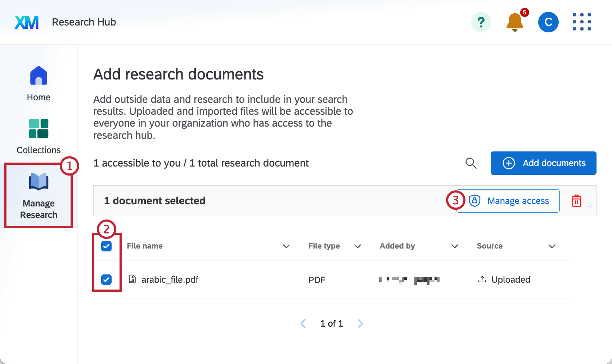Click the search magnifying glass icon
Image resolution: width=612 pixels, height=364 pixels.
tap(471, 163)
